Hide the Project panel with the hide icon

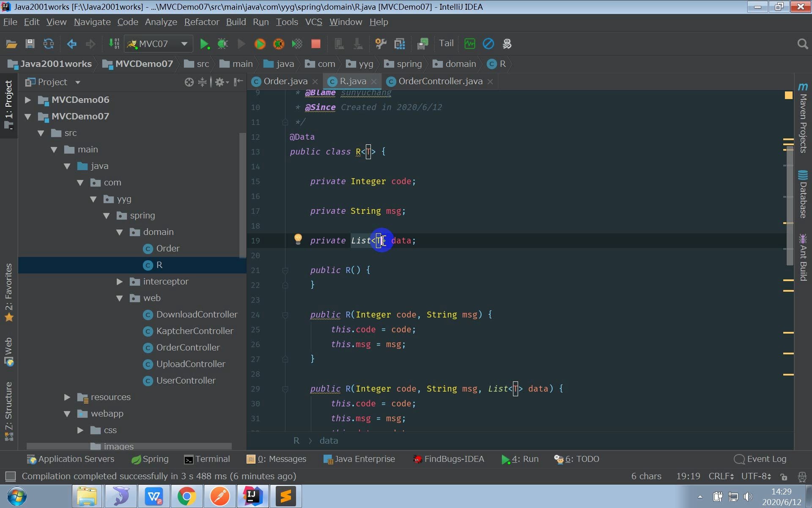pos(239,82)
